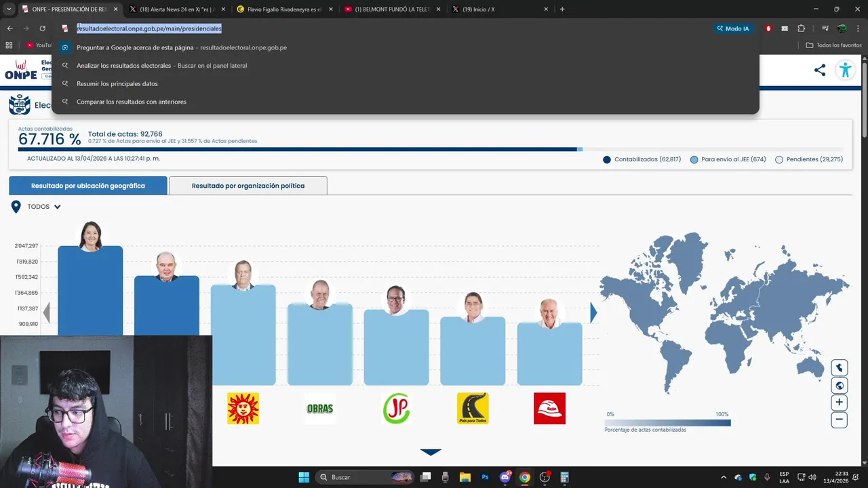This screenshot has width=868, height=488.
Task: Open File Explorer from the taskbar
Action: (x=465, y=477)
